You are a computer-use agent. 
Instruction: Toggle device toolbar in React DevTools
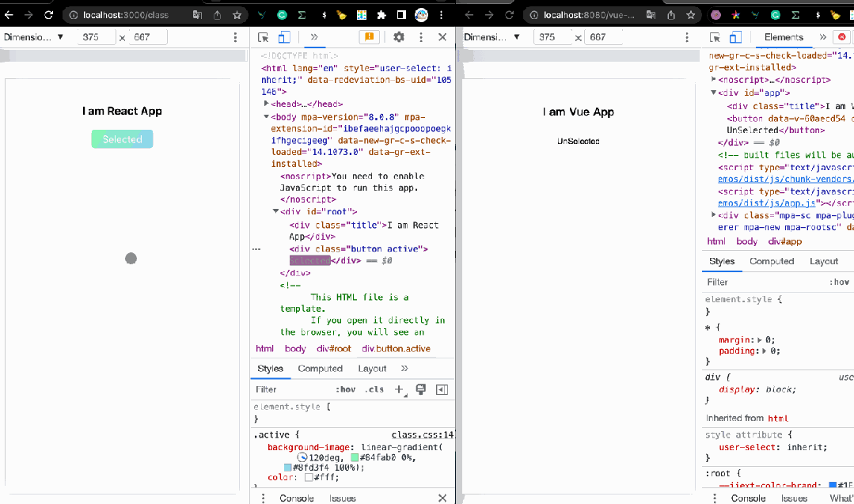(284, 37)
